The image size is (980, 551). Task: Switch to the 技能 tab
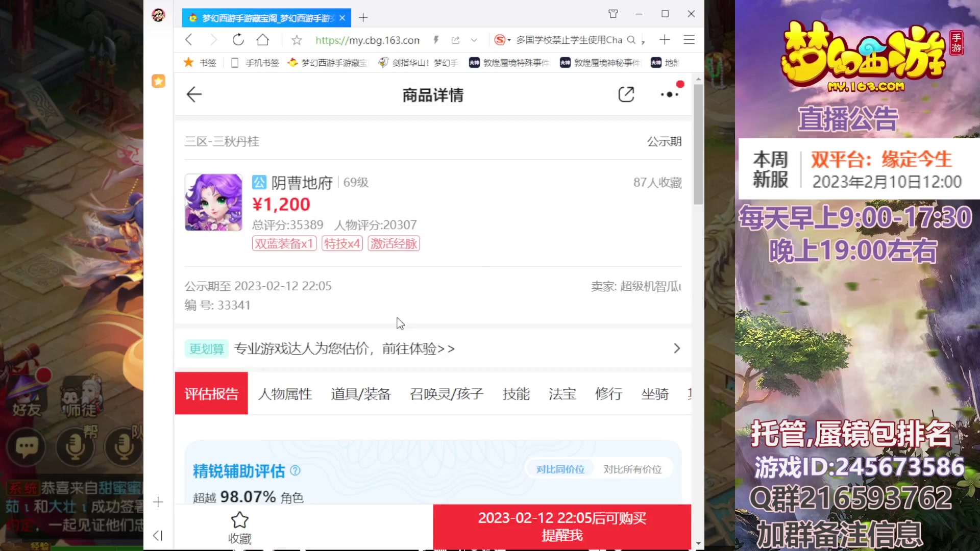click(516, 394)
